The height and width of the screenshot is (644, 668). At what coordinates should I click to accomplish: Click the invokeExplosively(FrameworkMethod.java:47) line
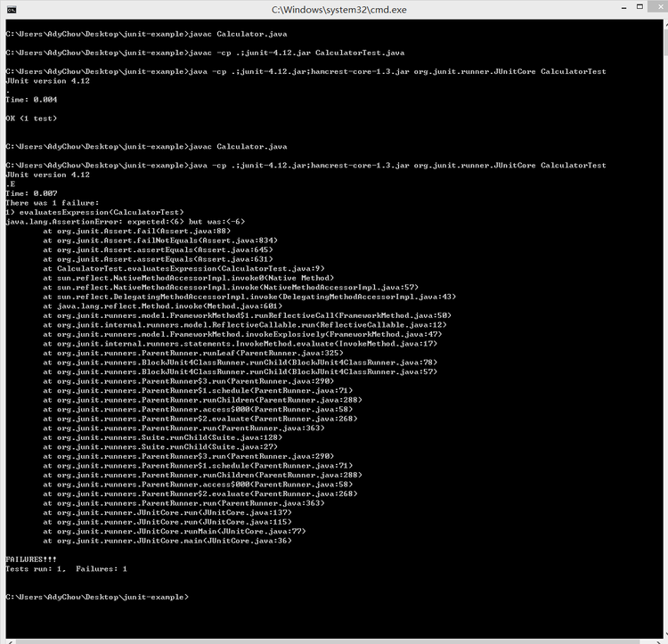[242, 334]
